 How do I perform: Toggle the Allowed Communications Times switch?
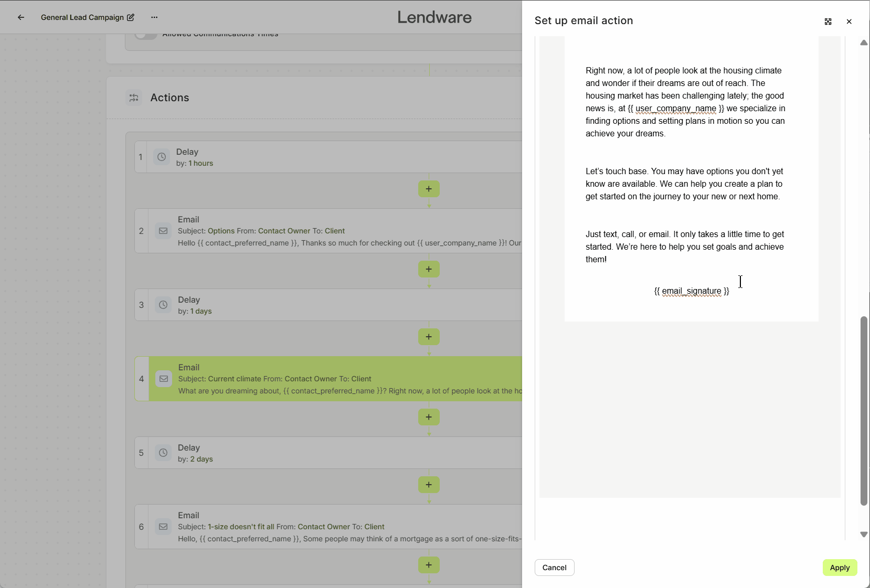point(146,35)
